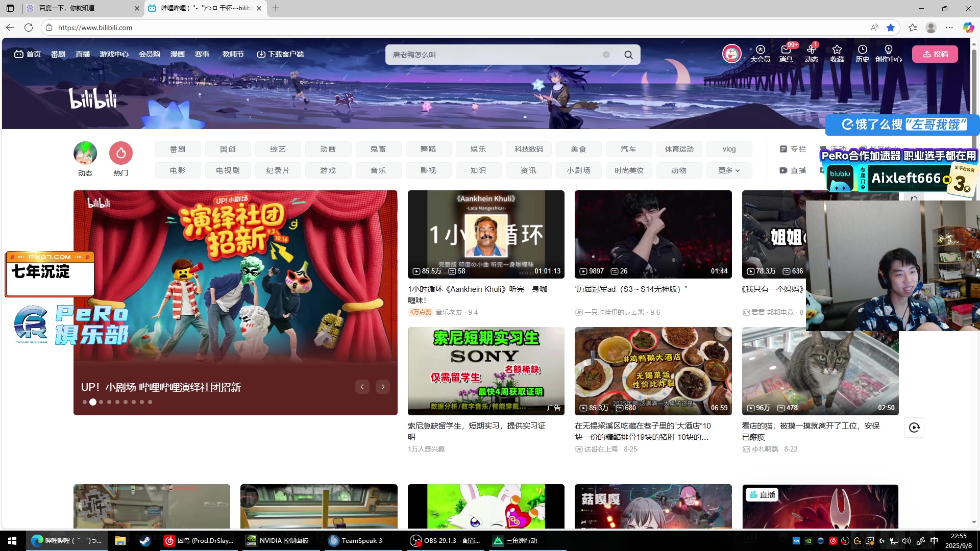980x551 pixels.
Task: Open File Explorer in taskbar
Action: [x=120, y=541]
